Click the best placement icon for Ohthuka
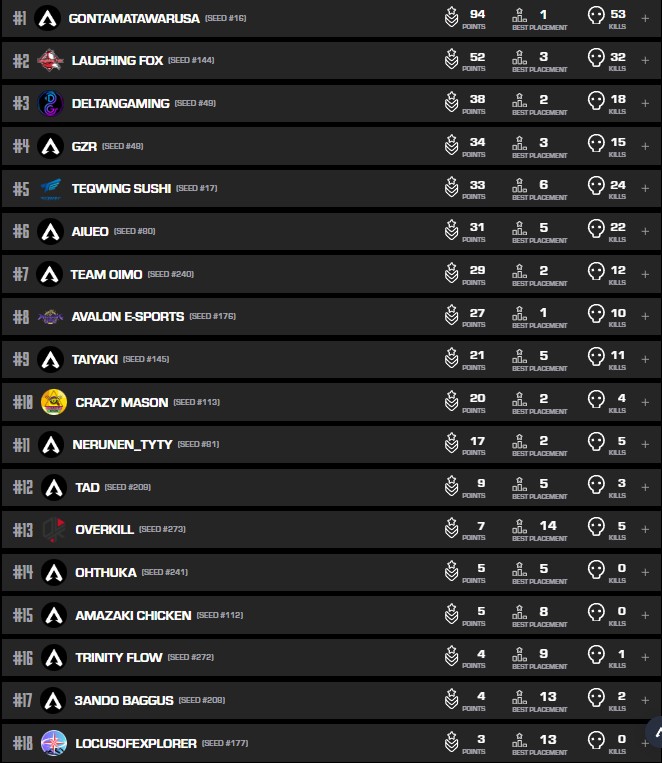This screenshot has height=763, width=662. click(519, 572)
